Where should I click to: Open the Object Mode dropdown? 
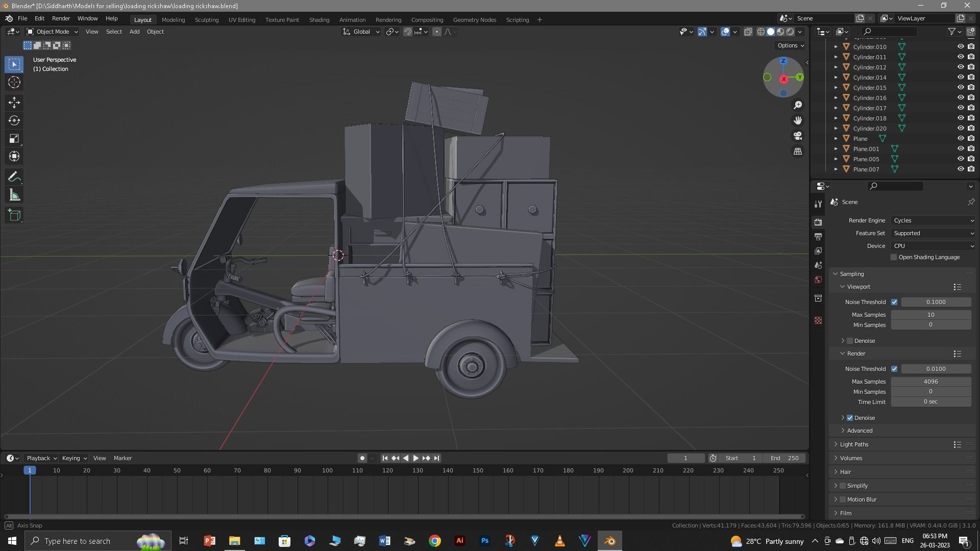click(x=52, y=32)
